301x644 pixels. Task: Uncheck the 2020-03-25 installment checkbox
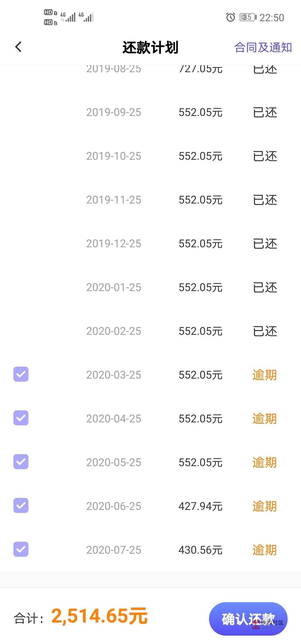pyautogui.click(x=21, y=374)
